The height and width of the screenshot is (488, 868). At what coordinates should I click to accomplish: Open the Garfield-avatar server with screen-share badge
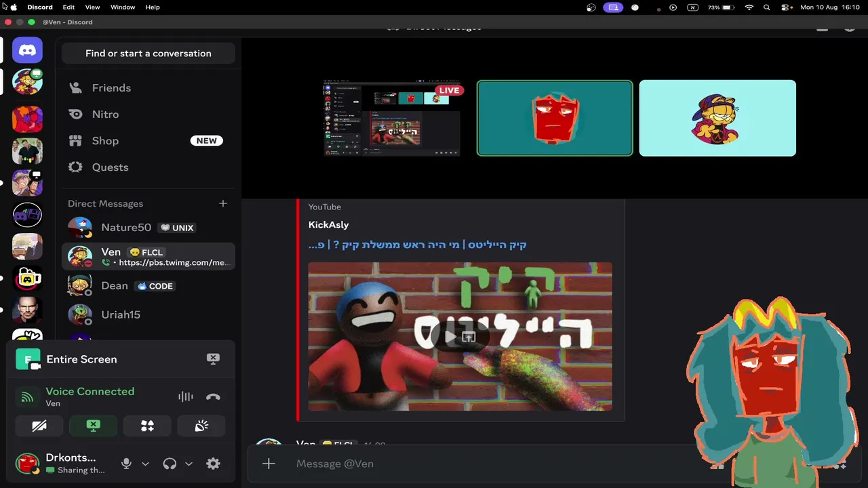coord(27,82)
